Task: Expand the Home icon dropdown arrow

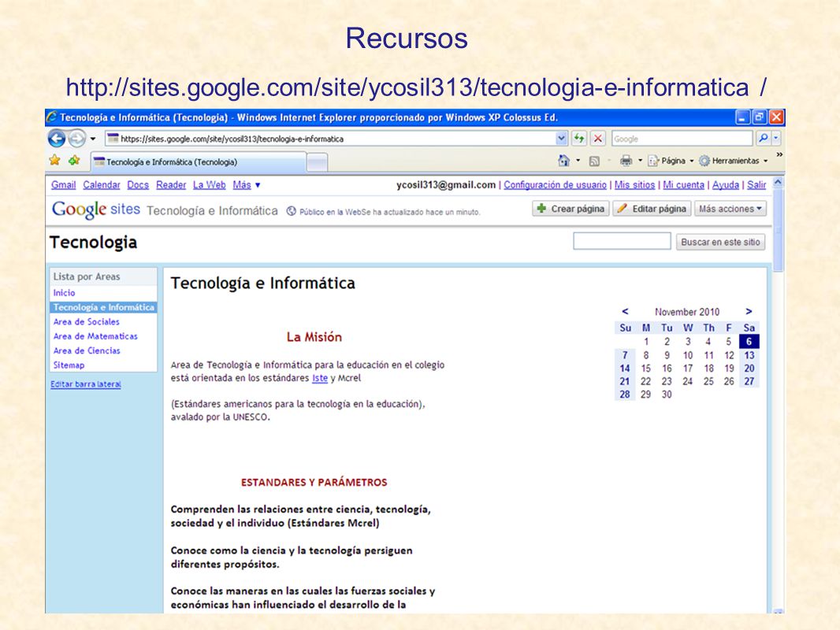Action: pyautogui.click(x=578, y=161)
